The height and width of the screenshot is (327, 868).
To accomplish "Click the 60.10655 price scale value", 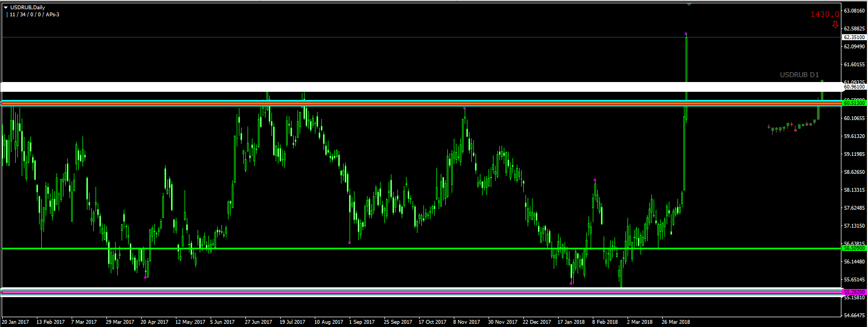I will (x=854, y=118).
